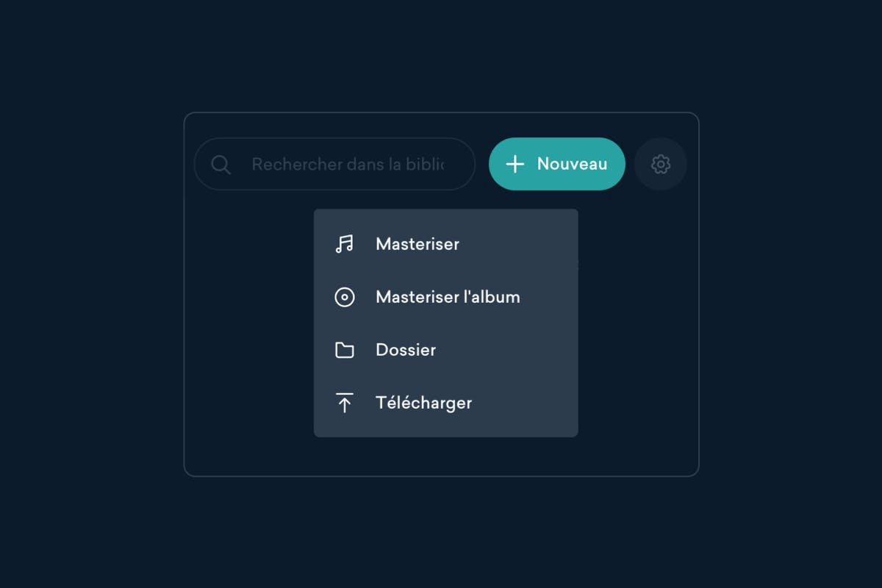
Task: Choose the Télécharger text label
Action: 423,403
